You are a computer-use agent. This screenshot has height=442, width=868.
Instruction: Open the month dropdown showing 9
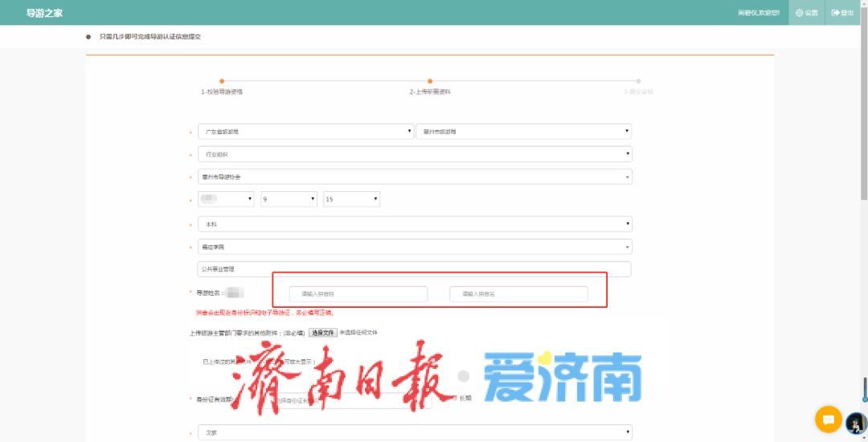tap(289, 199)
